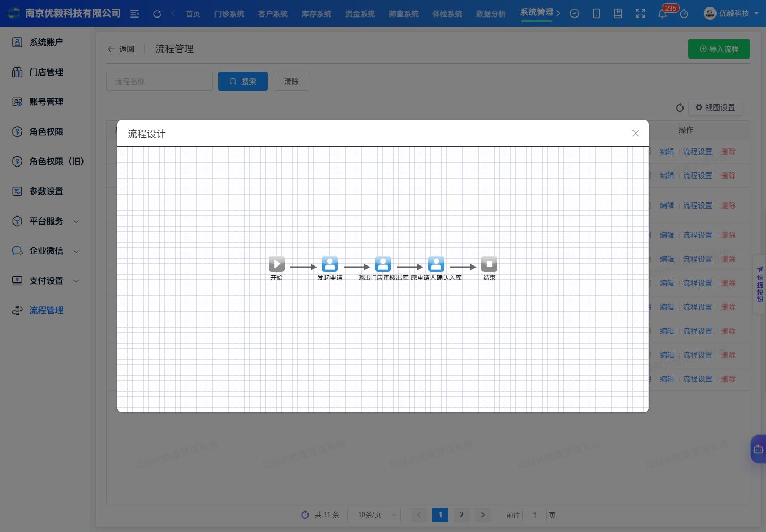Click the 返回 back link
The width and height of the screenshot is (766, 532).
(x=121, y=49)
